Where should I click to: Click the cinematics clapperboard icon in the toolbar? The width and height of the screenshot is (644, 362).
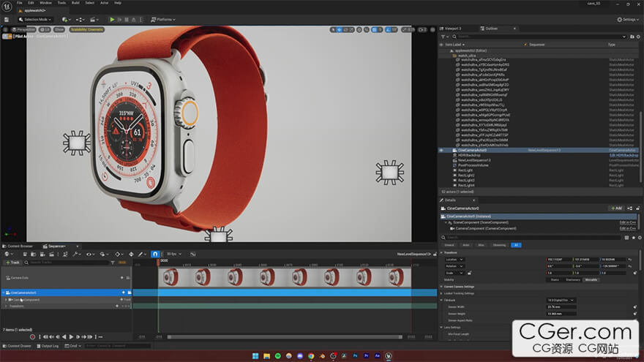point(94,19)
